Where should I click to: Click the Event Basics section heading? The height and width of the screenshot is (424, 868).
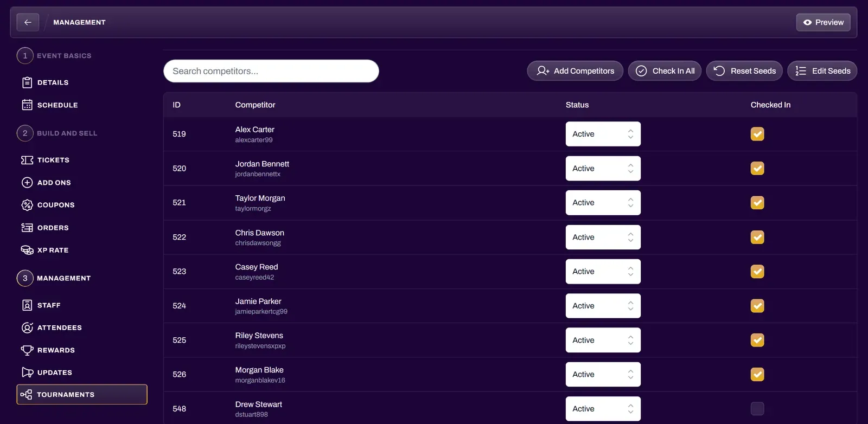[x=64, y=56]
